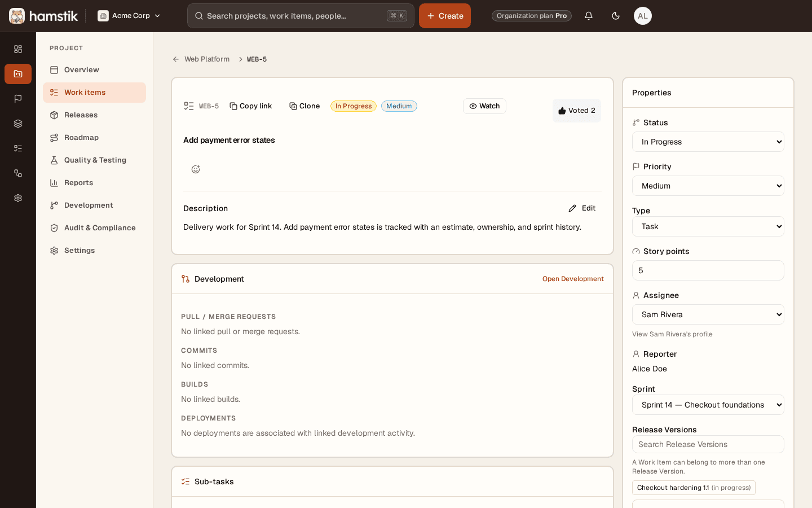Open Reports in project menu
This screenshot has height=508, width=812.
pos(94,183)
